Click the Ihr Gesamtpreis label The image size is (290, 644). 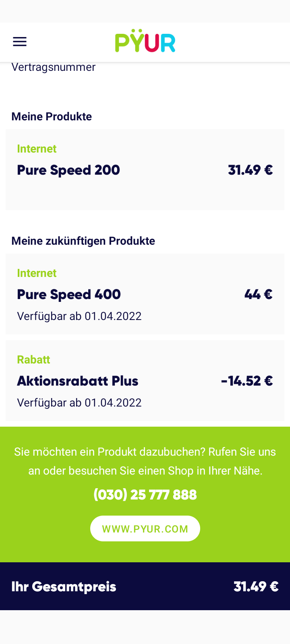(64, 587)
